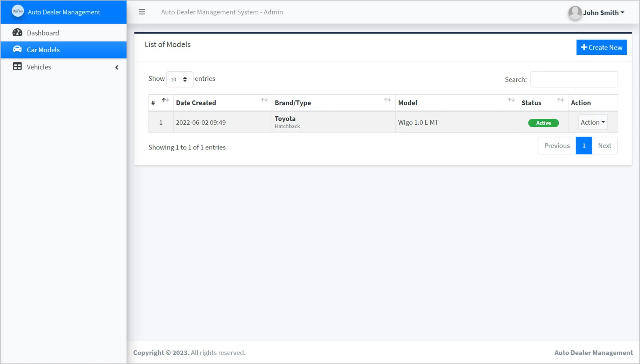Click the Create New button
The height and width of the screenshot is (364, 640).
click(x=601, y=47)
